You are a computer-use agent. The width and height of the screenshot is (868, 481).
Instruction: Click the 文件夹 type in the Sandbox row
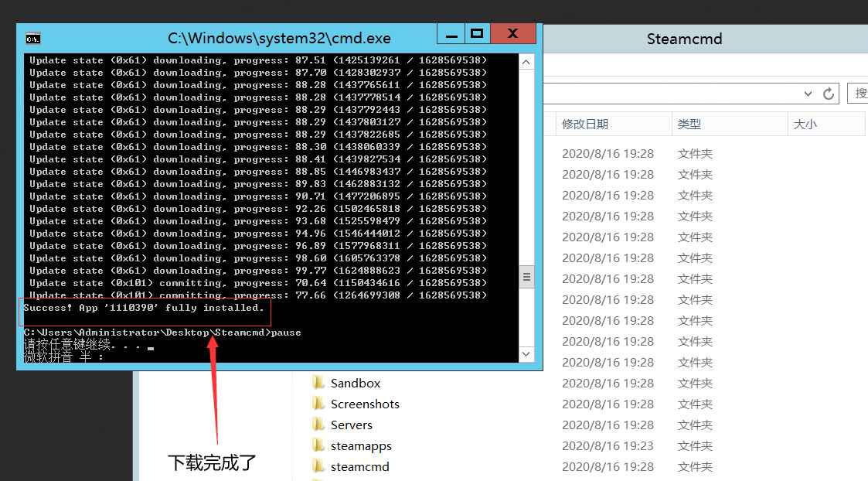pyautogui.click(x=695, y=384)
